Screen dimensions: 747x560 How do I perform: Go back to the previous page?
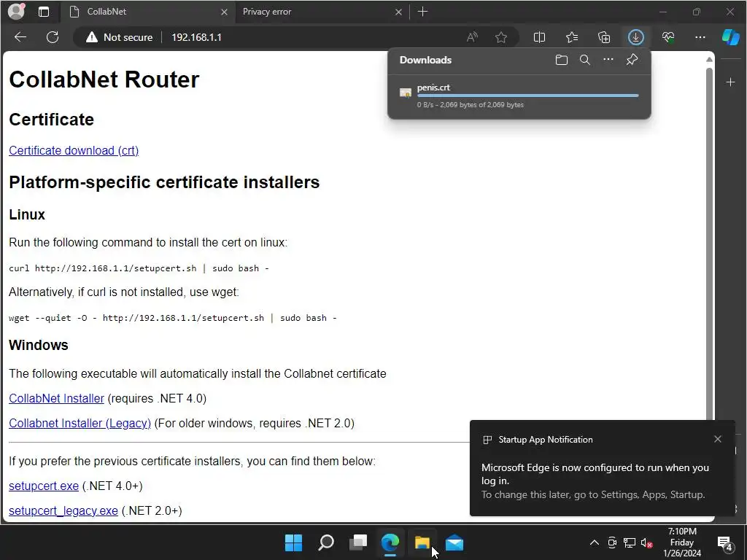coord(20,37)
